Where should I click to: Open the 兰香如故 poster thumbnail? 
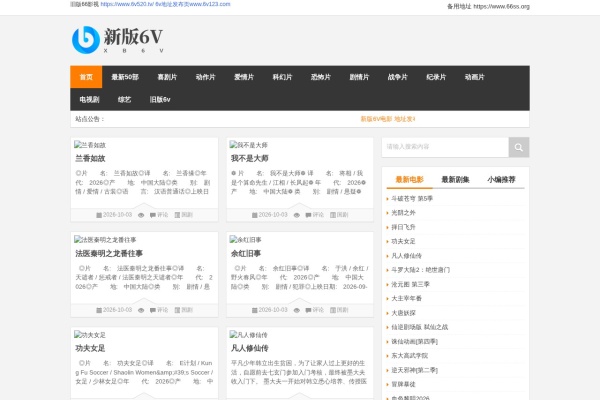pyautogui.click(x=90, y=145)
